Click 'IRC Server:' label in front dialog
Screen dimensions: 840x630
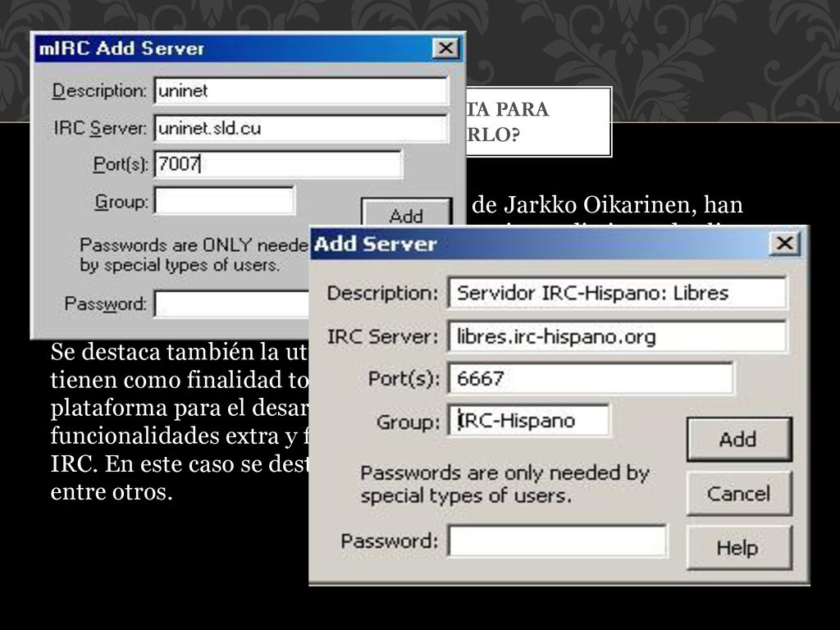(382, 337)
